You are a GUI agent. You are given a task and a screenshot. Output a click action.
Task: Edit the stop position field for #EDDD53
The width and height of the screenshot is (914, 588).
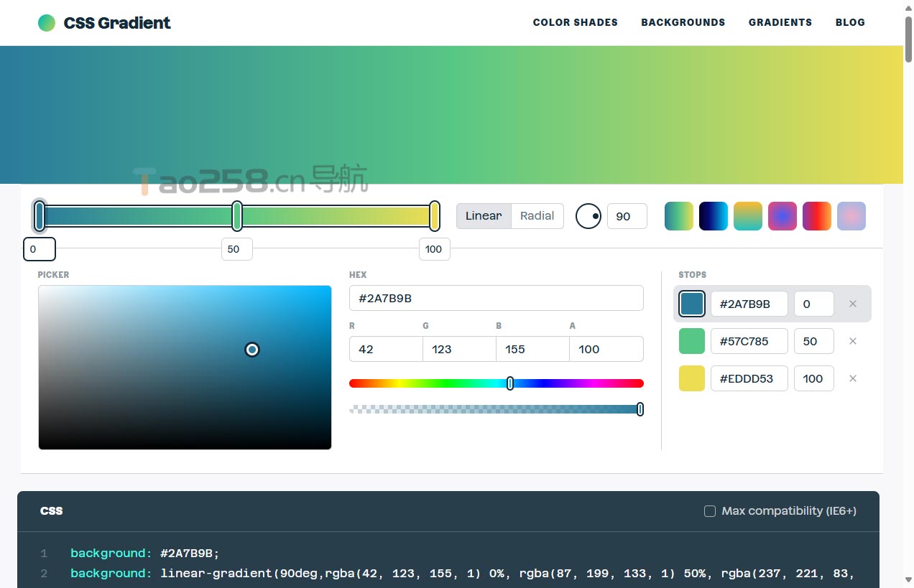tap(814, 378)
